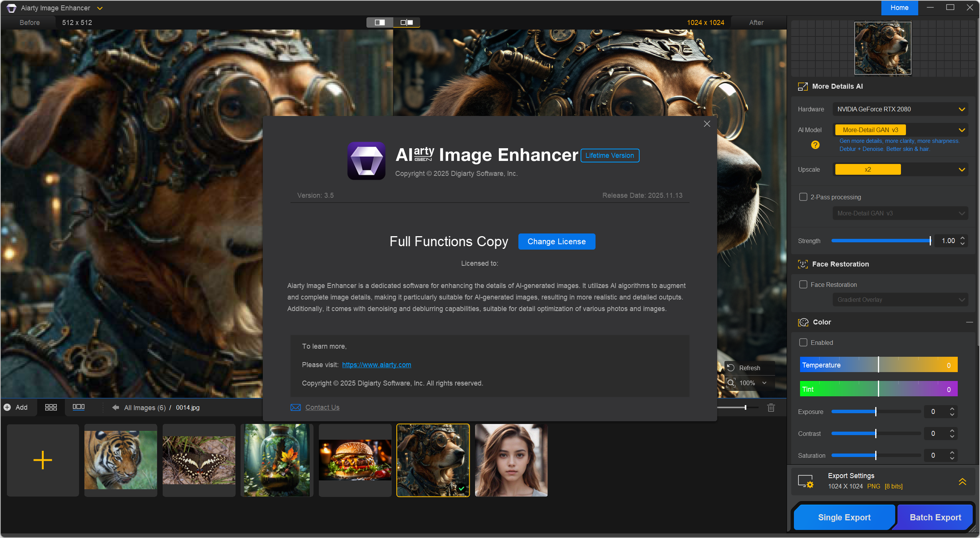The height and width of the screenshot is (538, 980).
Task: Click the back arrow beside All Images
Action: 115,407
